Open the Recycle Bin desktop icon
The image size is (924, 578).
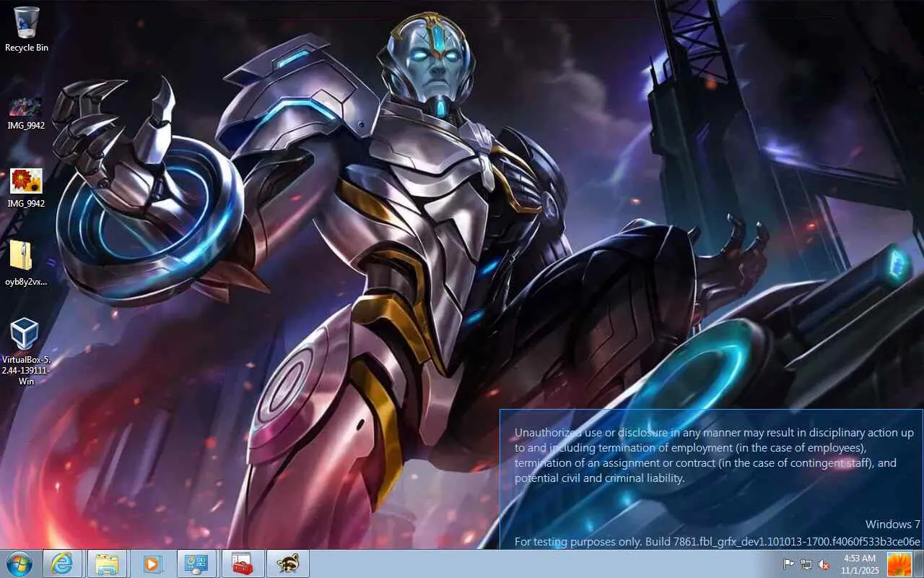[27, 29]
